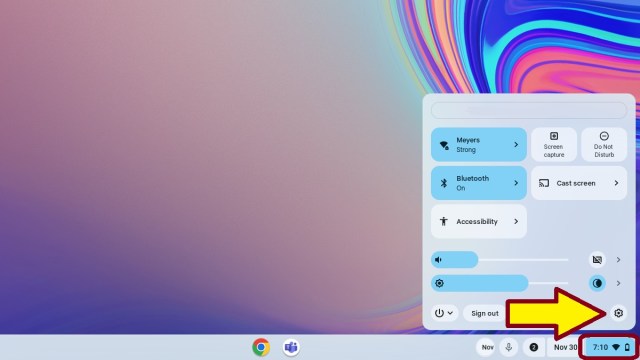Click status tray clock showing 7:10
Image resolution: width=640 pixels, height=360 pixels.
pos(600,347)
